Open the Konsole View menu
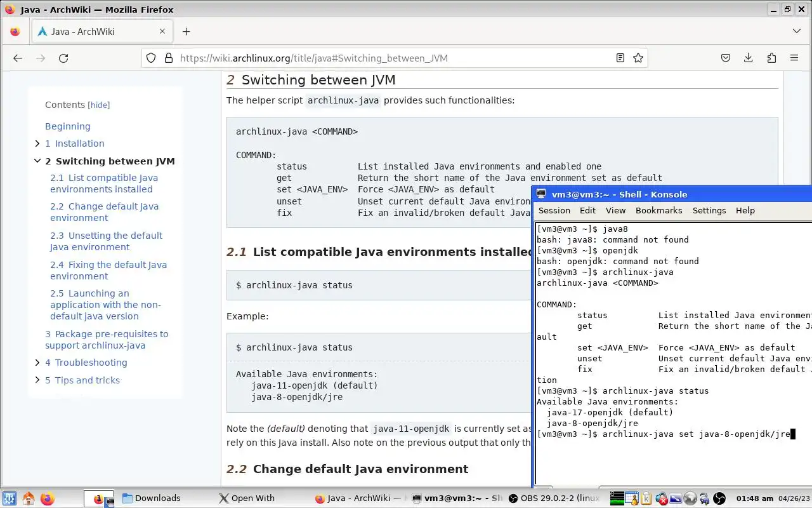This screenshot has width=812, height=508. coord(615,210)
